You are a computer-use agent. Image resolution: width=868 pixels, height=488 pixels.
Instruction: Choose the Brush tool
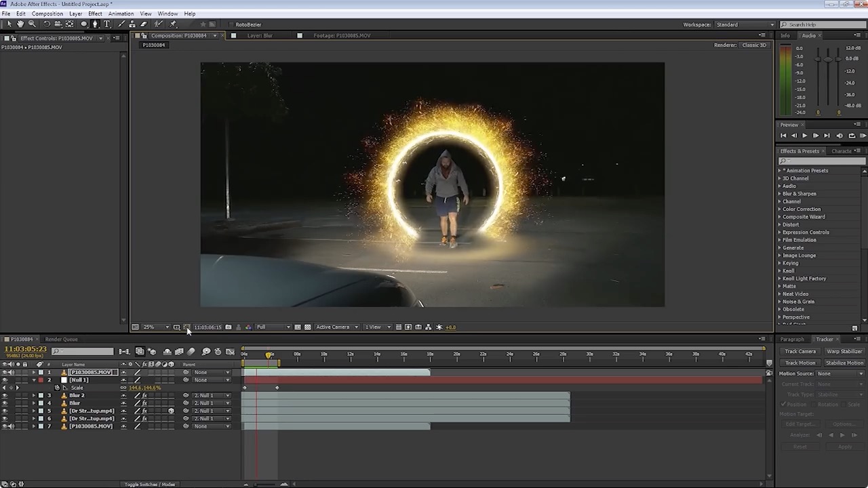click(121, 24)
